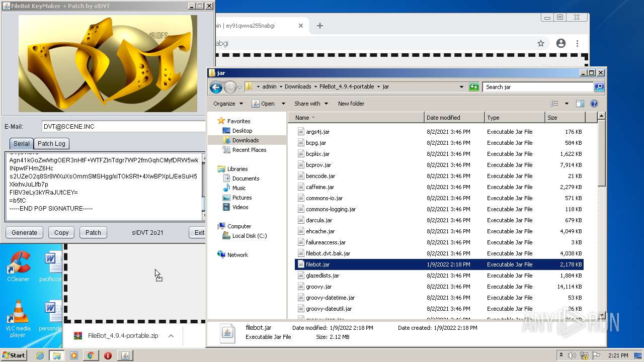Open VLC media player desktop shortcut
Screen dimensions: 644x362
pyautogui.click(x=18, y=319)
